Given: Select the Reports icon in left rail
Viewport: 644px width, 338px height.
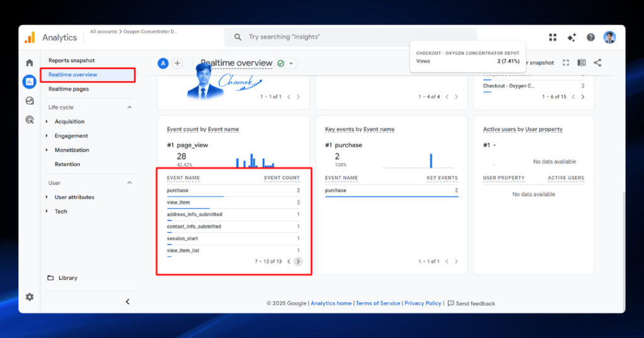Looking at the screenshot, I should [x=30, y=81].
